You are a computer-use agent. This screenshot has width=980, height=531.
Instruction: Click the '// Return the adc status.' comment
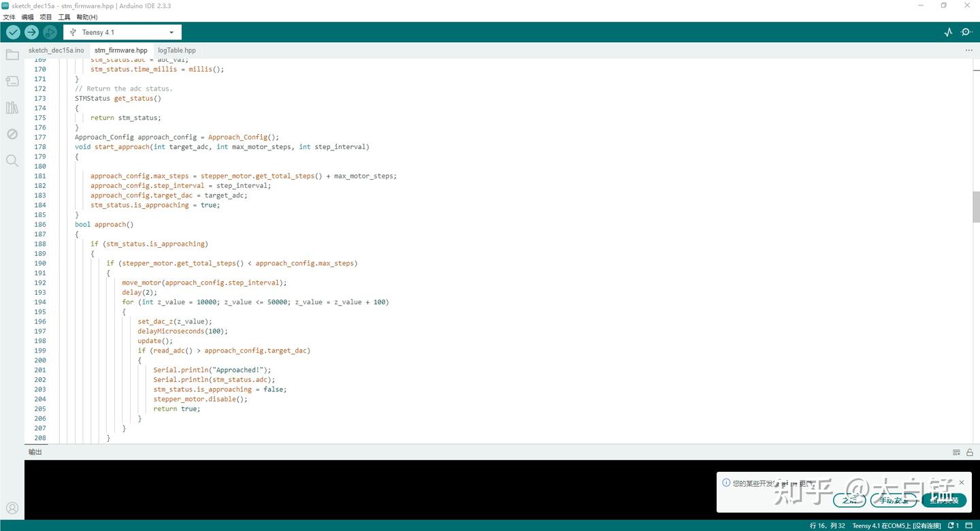[x=124, y=88]
